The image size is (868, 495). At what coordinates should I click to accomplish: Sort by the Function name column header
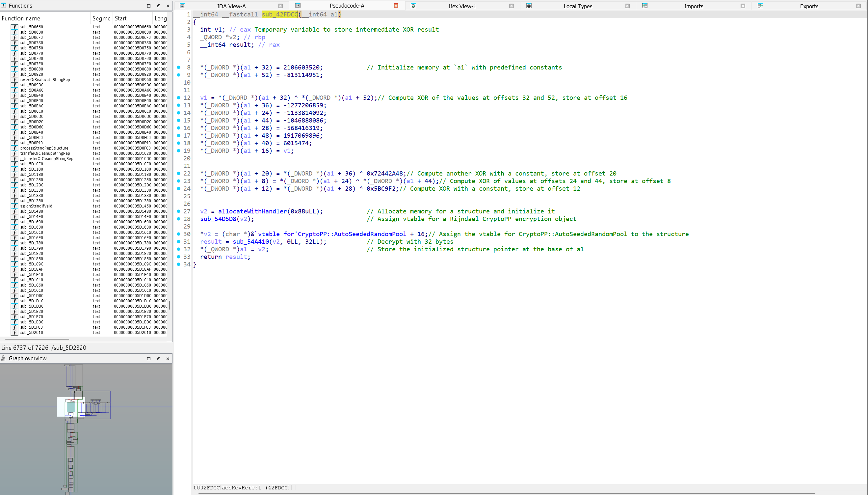(21, 18)
